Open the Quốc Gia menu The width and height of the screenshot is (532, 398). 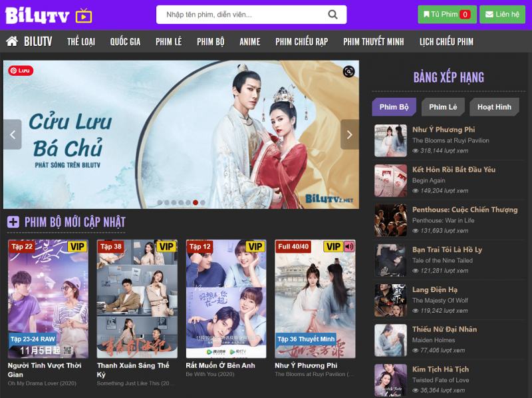point(125,41)
